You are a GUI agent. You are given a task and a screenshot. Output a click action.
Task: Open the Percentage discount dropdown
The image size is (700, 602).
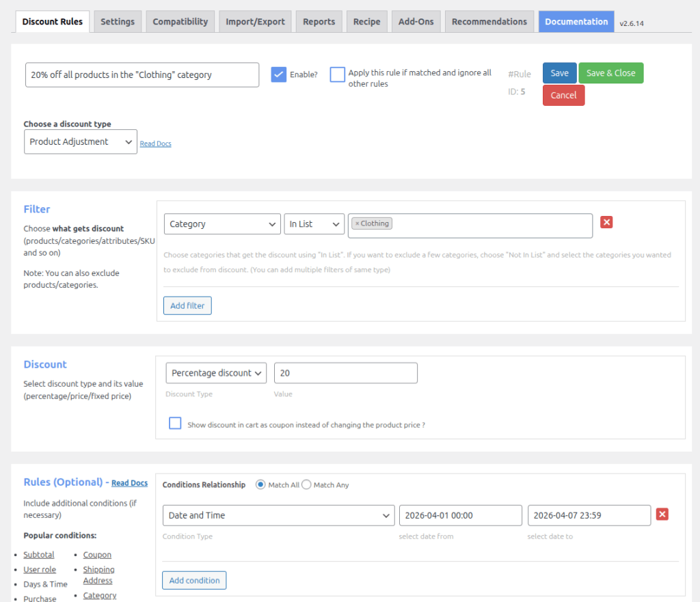[x=215, y=372]
